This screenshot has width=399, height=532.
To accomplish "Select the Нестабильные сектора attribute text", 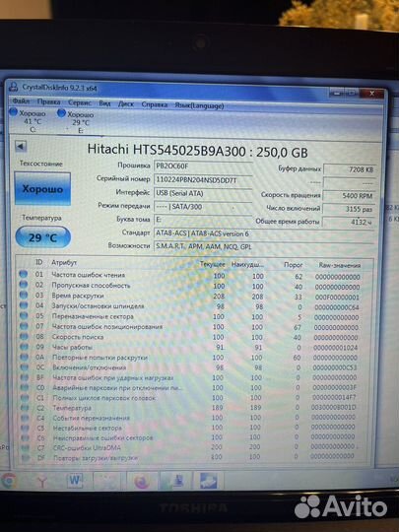I will 88,428.
